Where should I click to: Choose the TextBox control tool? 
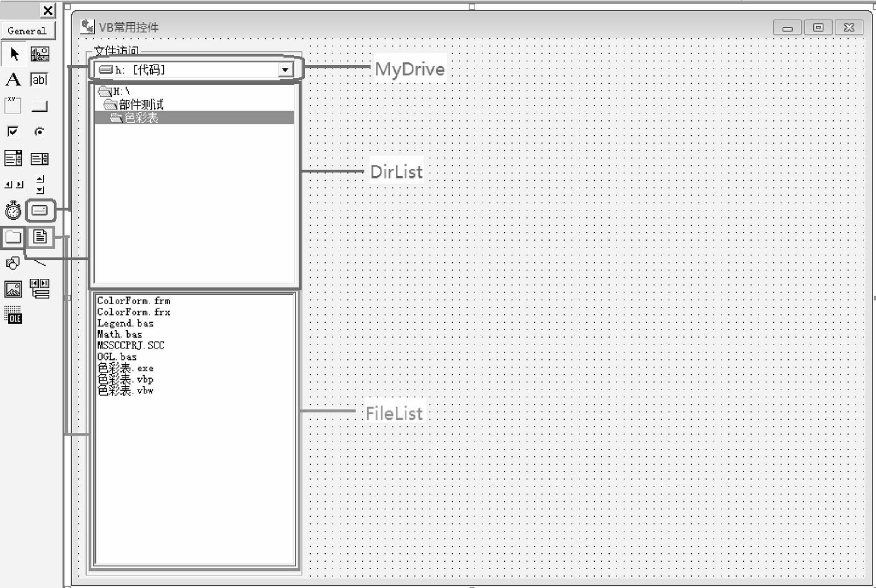(39, 80)
